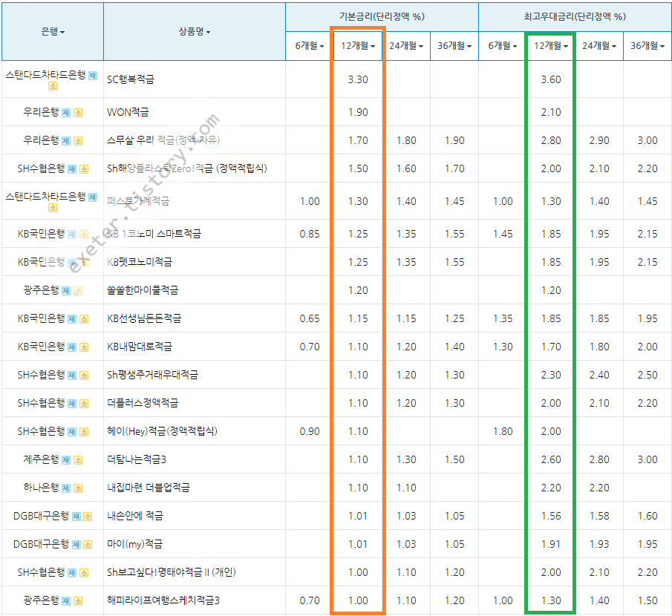Screen dimensions: 672x616
Task: Open the WON적금 product name
Action: (x=128, y=112)
